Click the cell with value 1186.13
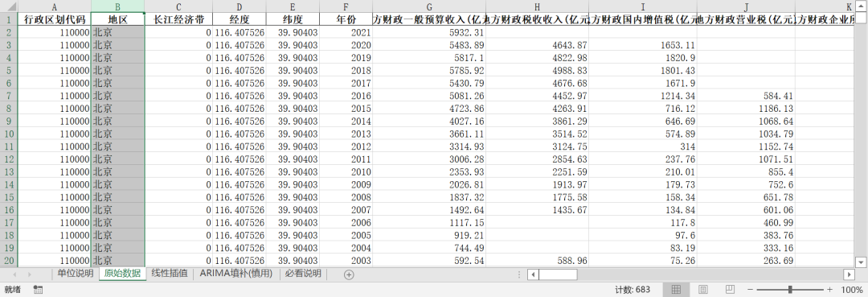Screen dimensions: 868x297 click(746, 109)
